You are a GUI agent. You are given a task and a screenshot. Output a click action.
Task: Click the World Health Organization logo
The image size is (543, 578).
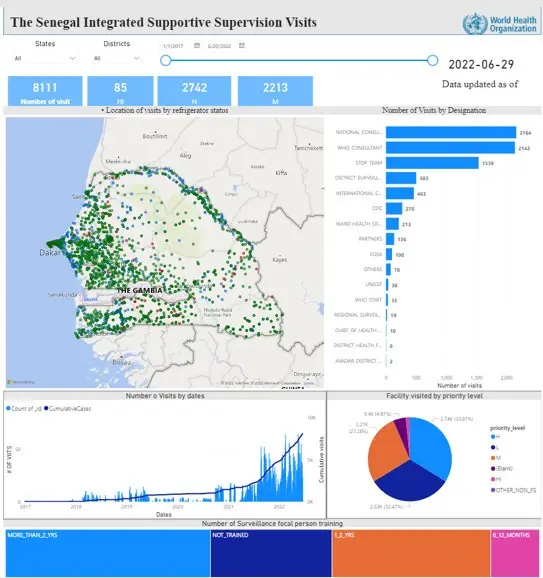[500, 24]
